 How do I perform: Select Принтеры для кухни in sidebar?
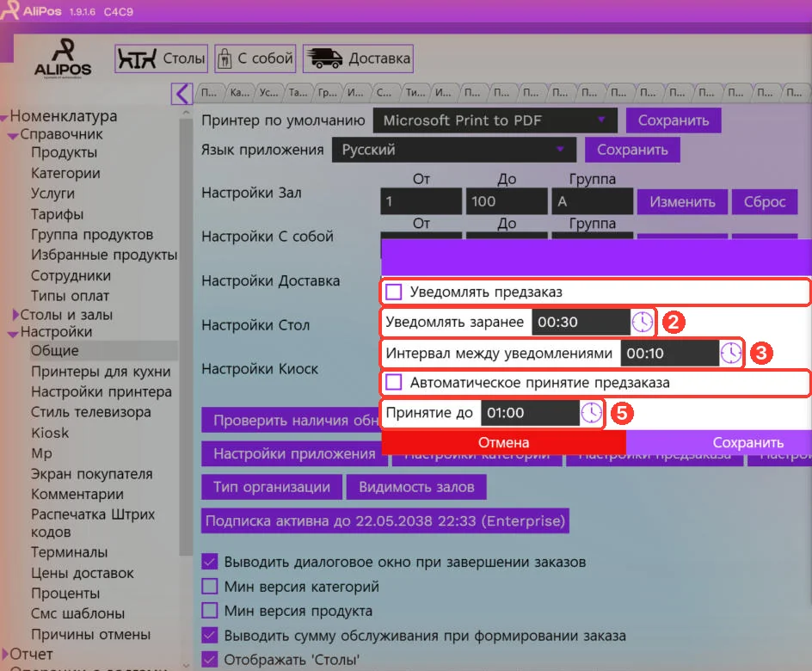(x=101, y=372)
